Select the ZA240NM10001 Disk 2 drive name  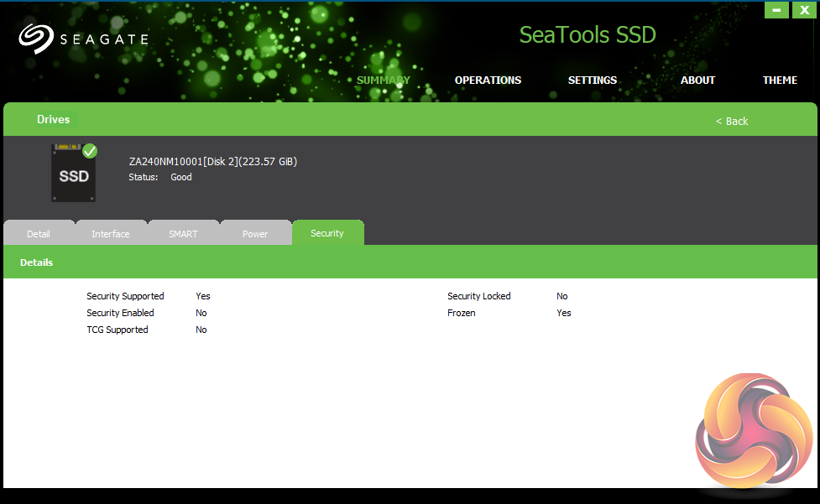pyautogui.click(x=212, y=161)
